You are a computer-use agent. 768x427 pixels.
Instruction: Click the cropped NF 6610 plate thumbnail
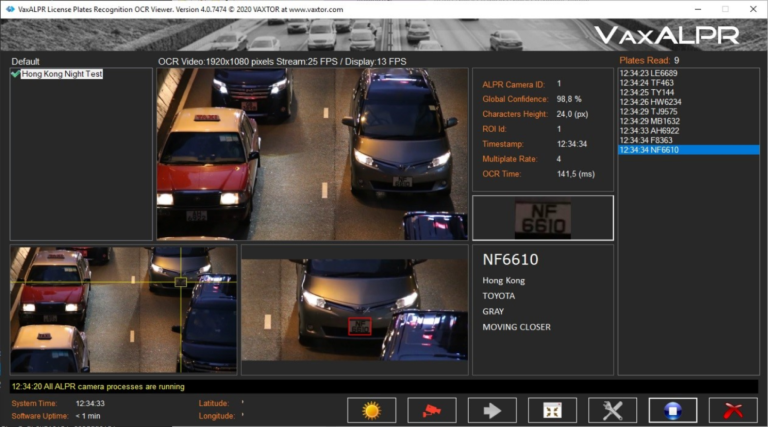542,218
